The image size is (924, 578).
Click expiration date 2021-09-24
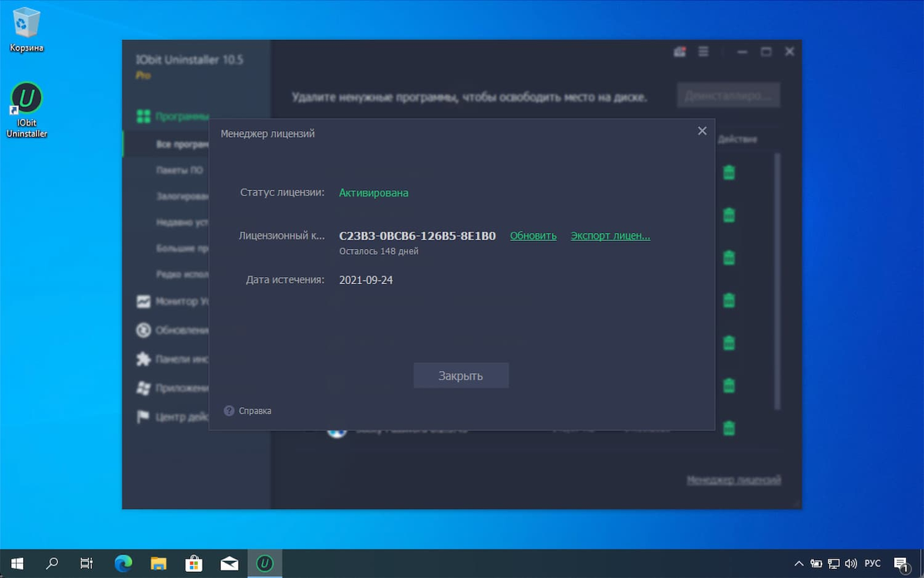(x=366, y=280)
